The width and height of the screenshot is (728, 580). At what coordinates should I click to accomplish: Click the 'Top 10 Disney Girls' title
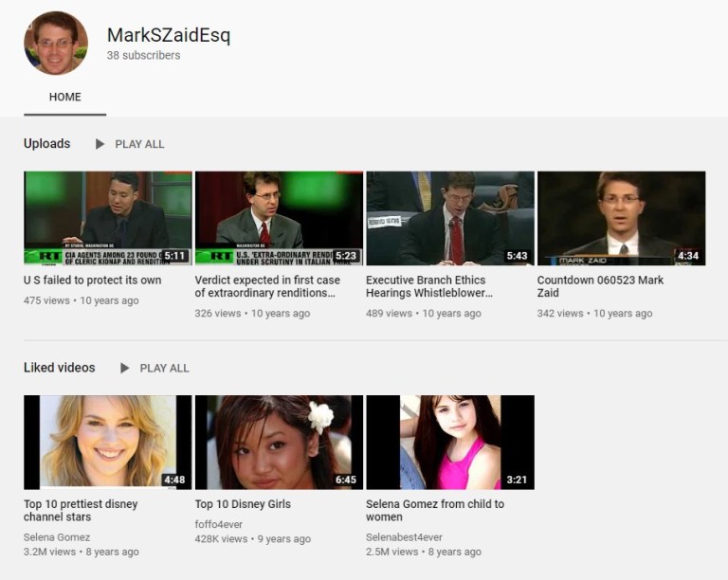pyautogui.click(x=243, y=504)
